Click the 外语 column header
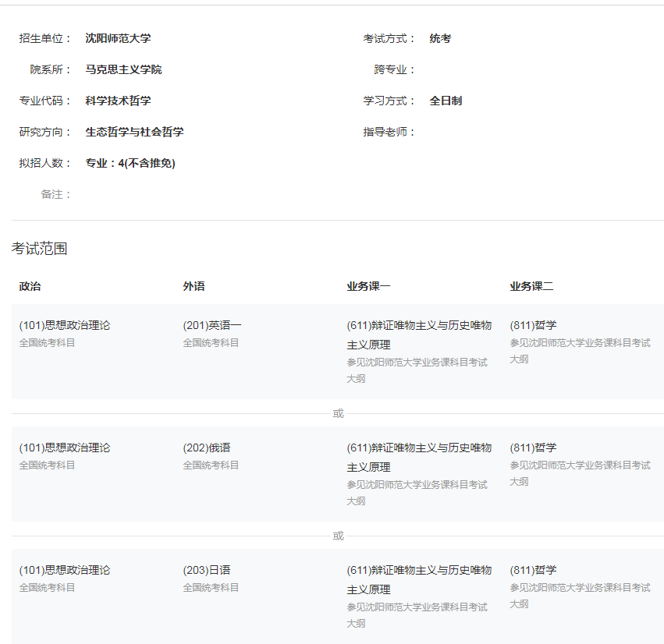664x644 pixels. click(194, 286)
